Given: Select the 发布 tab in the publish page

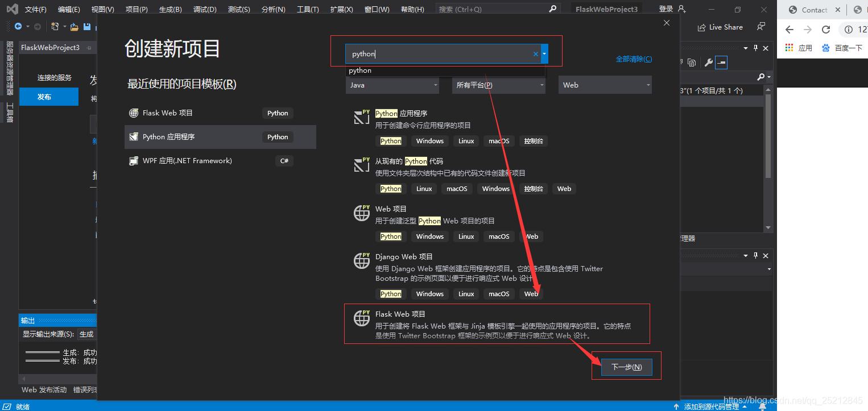Looking at the screenshot, I should (x=49, y=97).
